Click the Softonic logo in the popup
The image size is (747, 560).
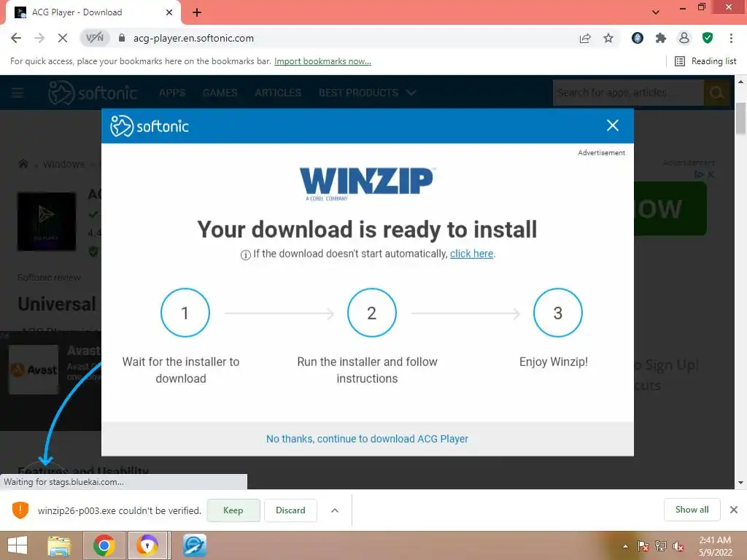pos(150,125)
